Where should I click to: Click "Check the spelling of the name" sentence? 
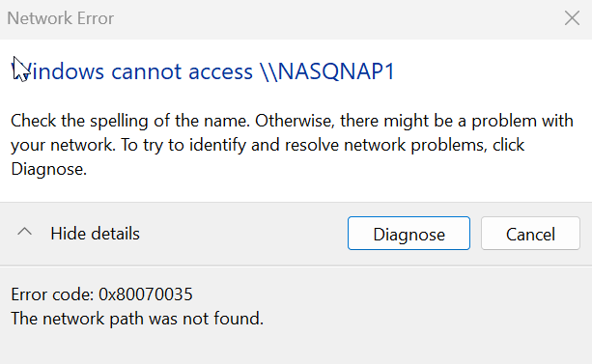click(130, 122)
